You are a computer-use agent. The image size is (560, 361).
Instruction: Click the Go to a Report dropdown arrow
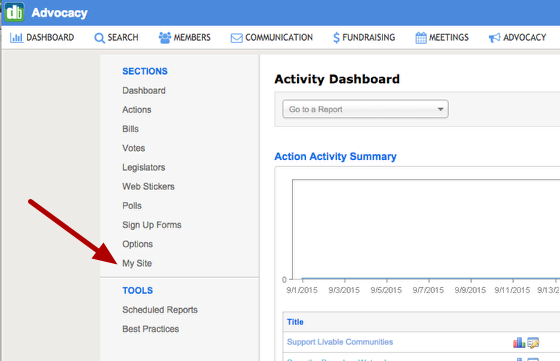point(441,109)
